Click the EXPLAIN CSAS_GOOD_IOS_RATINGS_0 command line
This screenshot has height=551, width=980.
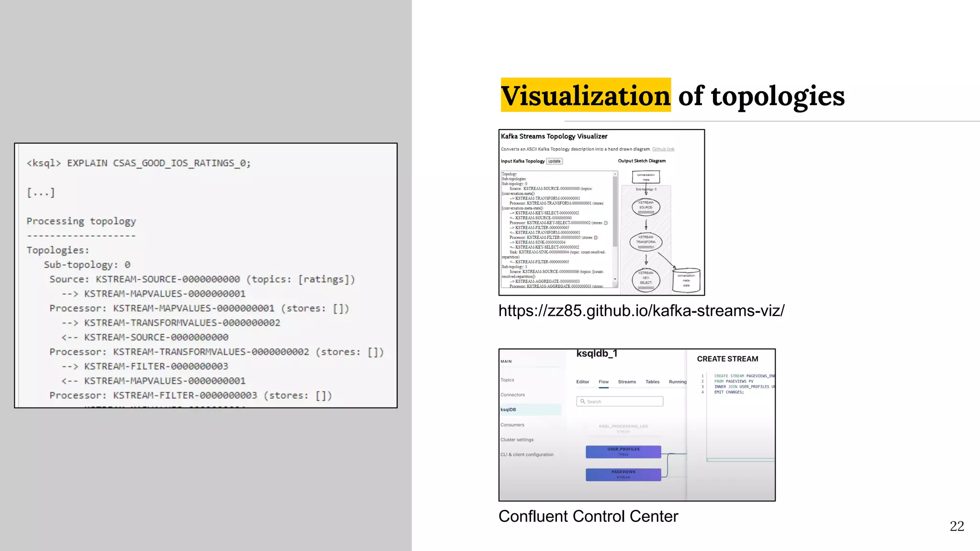pos(139,163)
